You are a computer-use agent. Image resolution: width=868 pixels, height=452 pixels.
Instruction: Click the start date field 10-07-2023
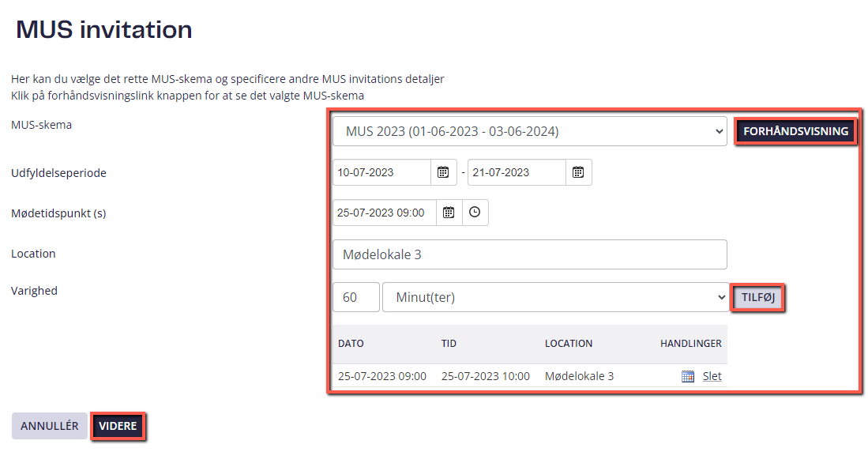(x=382, y=172)
